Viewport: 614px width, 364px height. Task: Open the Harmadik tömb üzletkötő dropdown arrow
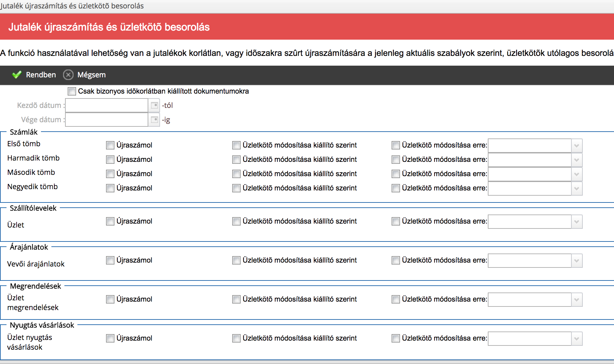pyautogui.click(x=577, y=160)
